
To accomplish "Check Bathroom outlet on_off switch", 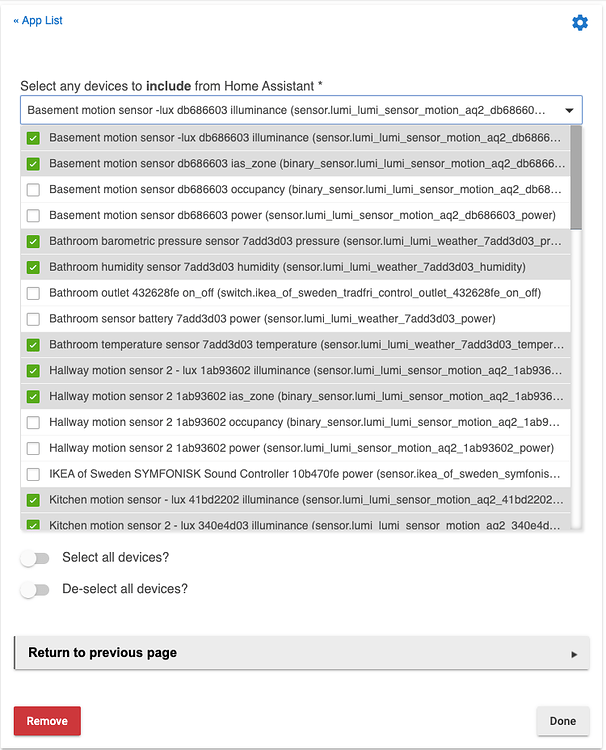I will point(34,293).
